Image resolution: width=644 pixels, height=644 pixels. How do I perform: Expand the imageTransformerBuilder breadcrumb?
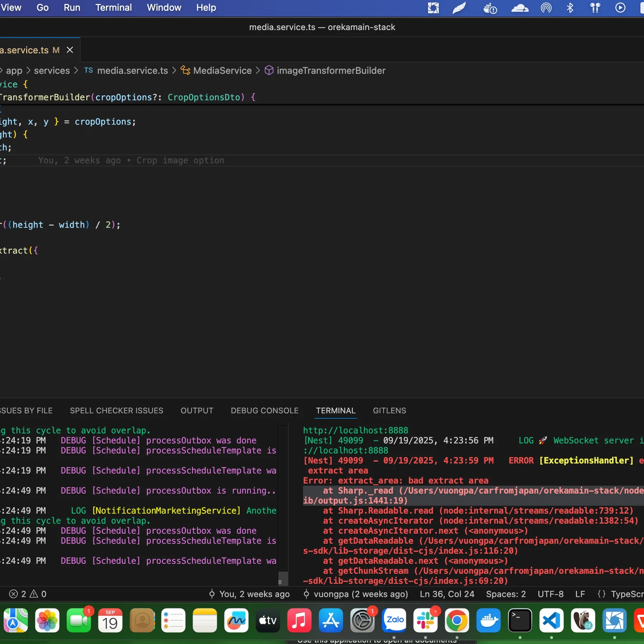pos(331,71)
